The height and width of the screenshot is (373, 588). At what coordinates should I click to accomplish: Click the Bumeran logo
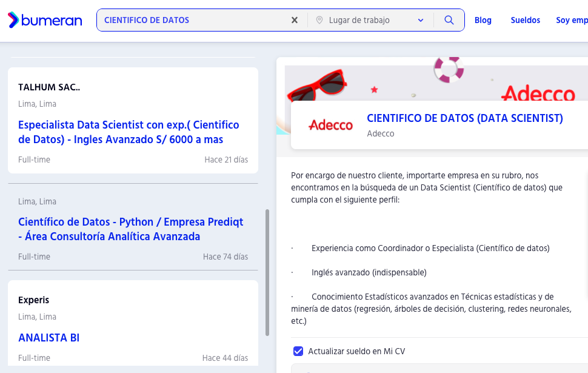click(x=45, y=20)
